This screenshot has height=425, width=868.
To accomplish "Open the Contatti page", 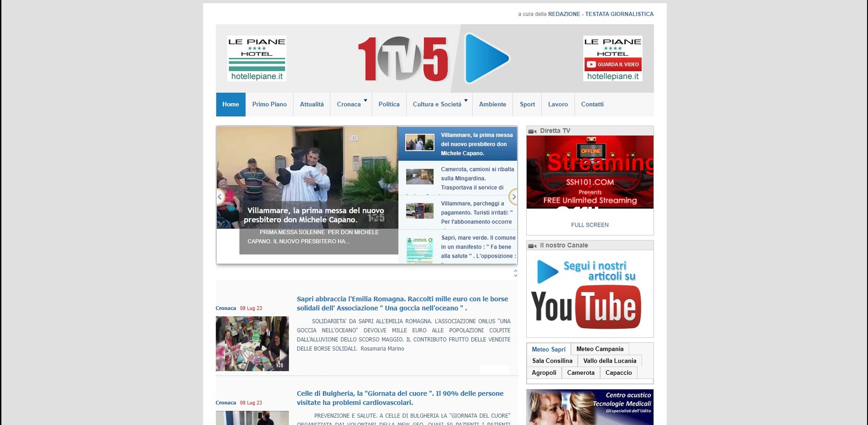I will 592,104.
